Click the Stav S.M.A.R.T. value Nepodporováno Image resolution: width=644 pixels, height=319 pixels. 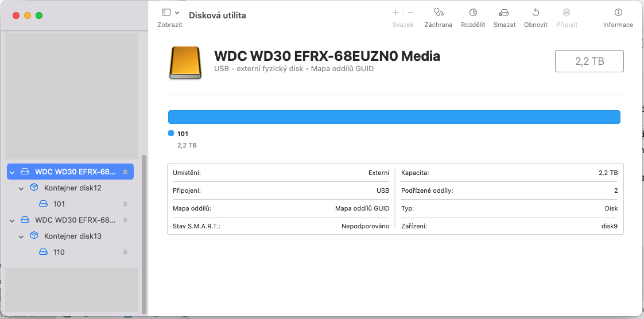coord(365,226)
